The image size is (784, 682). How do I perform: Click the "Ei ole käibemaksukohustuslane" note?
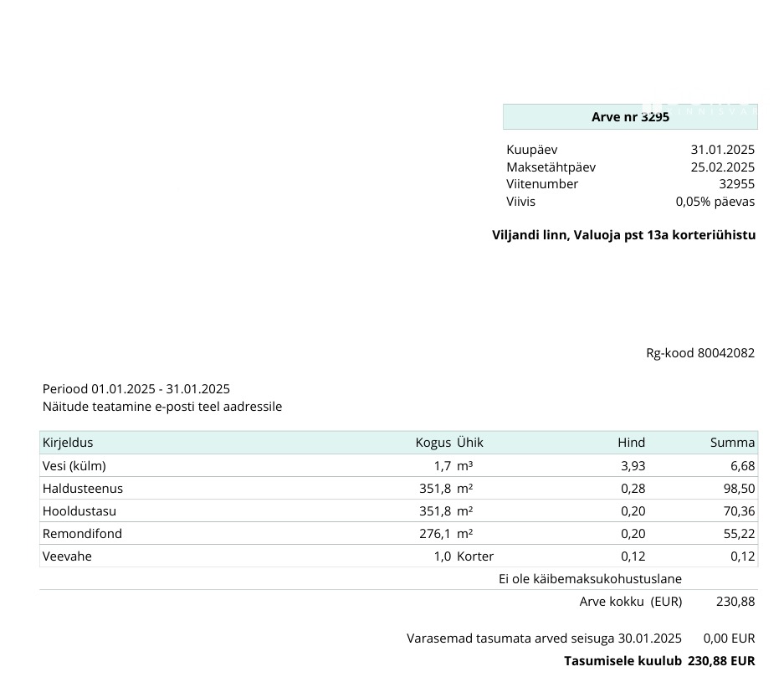click(x=590, y=579)
